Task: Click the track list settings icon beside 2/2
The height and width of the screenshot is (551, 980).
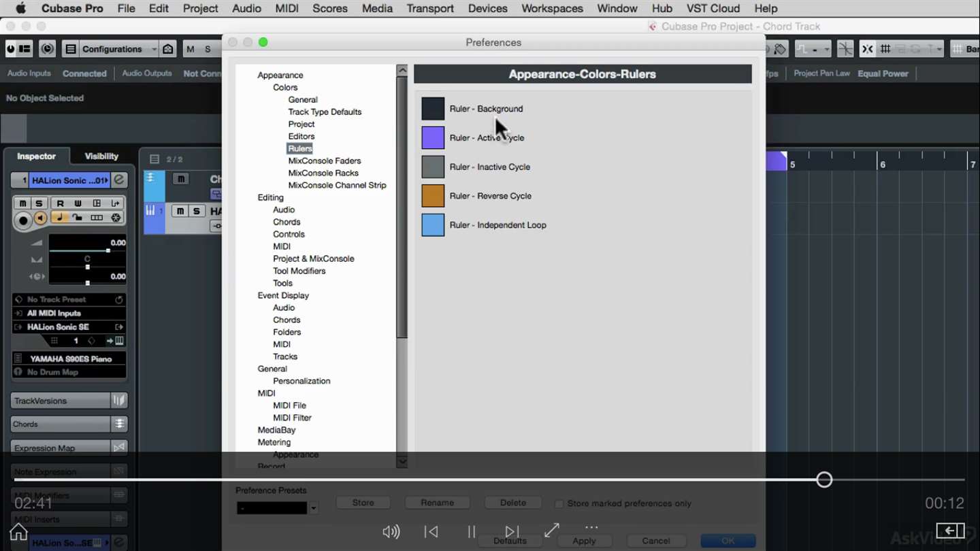Action: [154, 159]
